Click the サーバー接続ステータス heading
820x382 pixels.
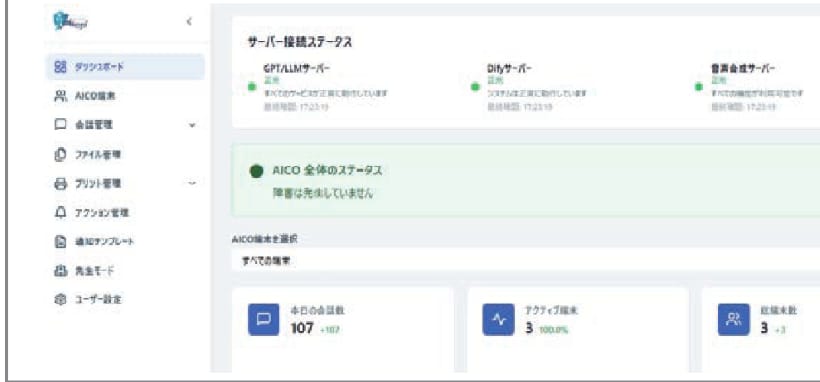coord(299,43)
